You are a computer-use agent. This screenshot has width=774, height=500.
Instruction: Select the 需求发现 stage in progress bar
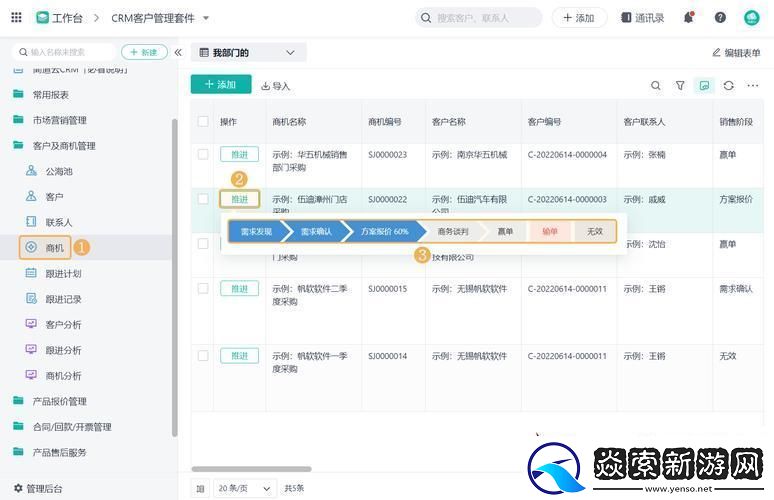[256, 231]
